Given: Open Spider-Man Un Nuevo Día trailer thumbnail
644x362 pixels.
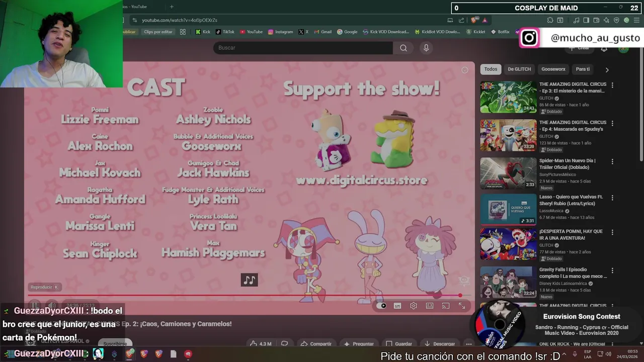Looking at the screenshot, I should point(508,173).
